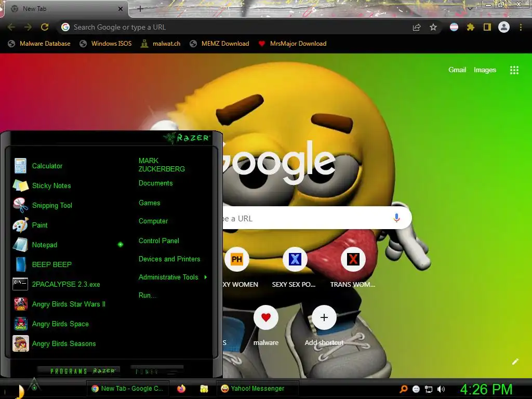Open the Snipping Tool scissors icon

(x=20, y=205)
